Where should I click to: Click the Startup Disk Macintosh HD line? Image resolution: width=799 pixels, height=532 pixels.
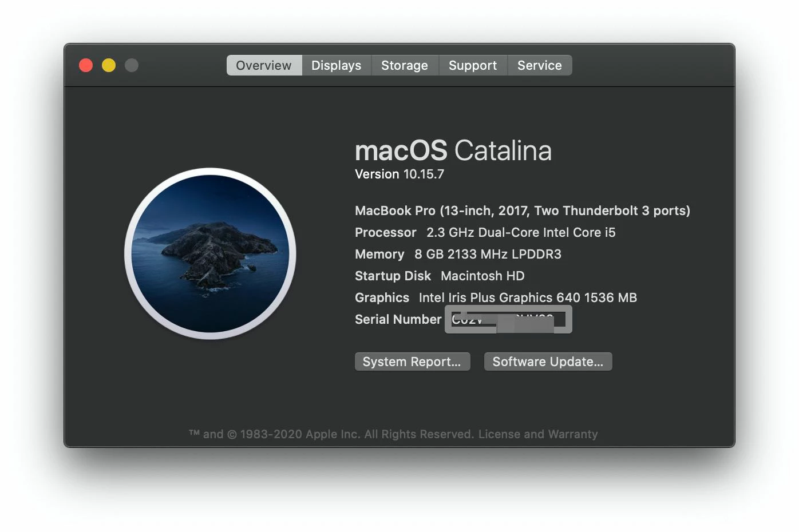click(x=440, y=276)
